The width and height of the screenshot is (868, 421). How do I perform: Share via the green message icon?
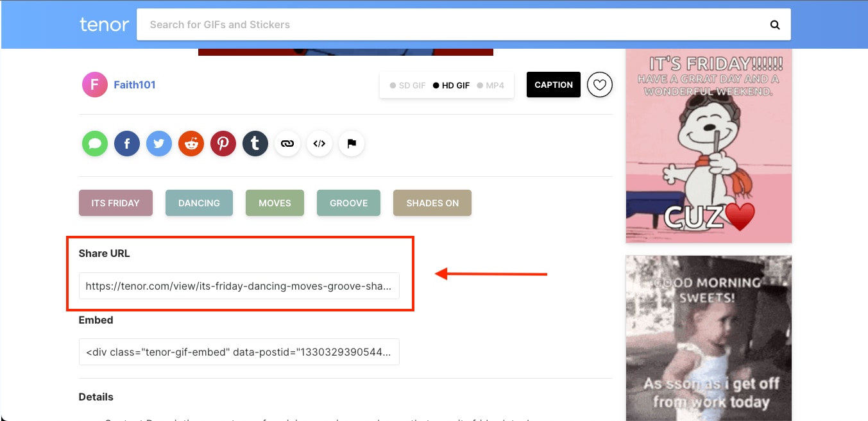(x=95, y=144)
